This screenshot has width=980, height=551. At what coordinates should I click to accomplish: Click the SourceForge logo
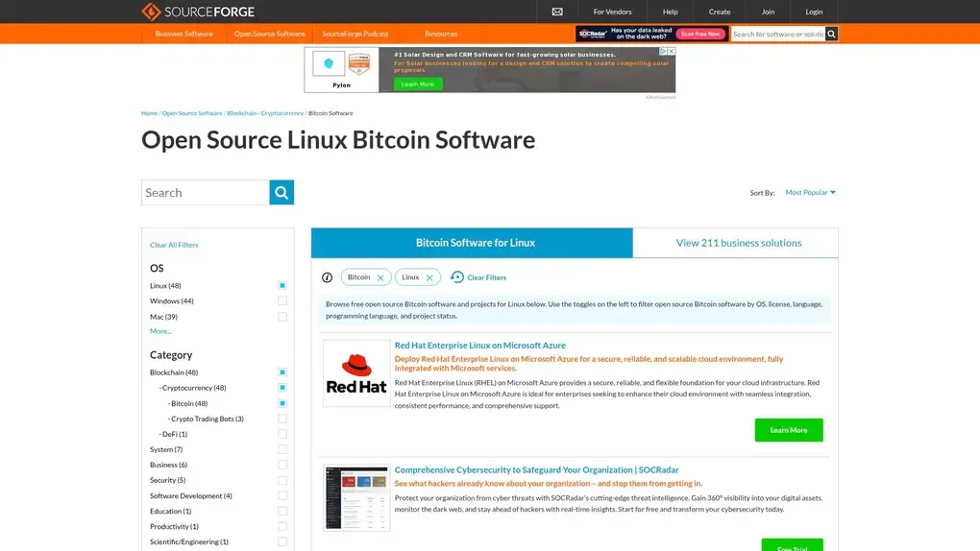coord(198,12)
